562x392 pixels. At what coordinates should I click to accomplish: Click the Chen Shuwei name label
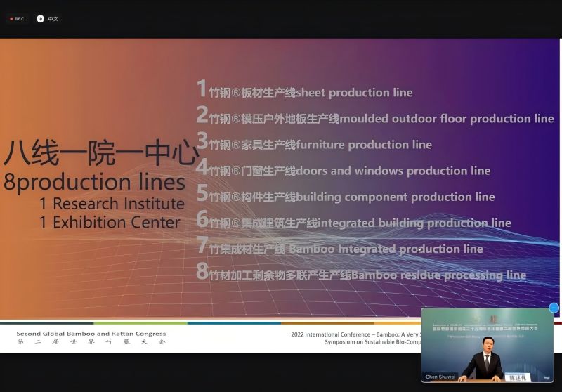(440, 377)
